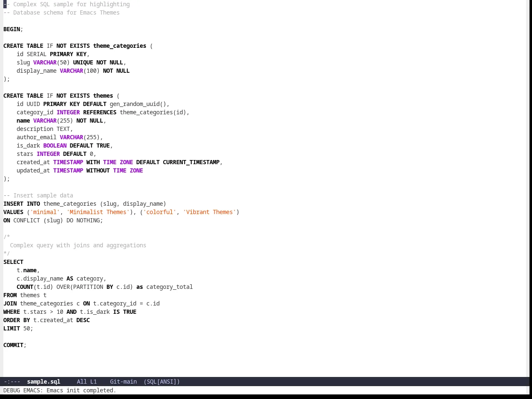Image resolution: width=532 pixels, height=399 pixels.
Task: Place cursor on BEGIN keyword
Action: [x=12, y=29]
